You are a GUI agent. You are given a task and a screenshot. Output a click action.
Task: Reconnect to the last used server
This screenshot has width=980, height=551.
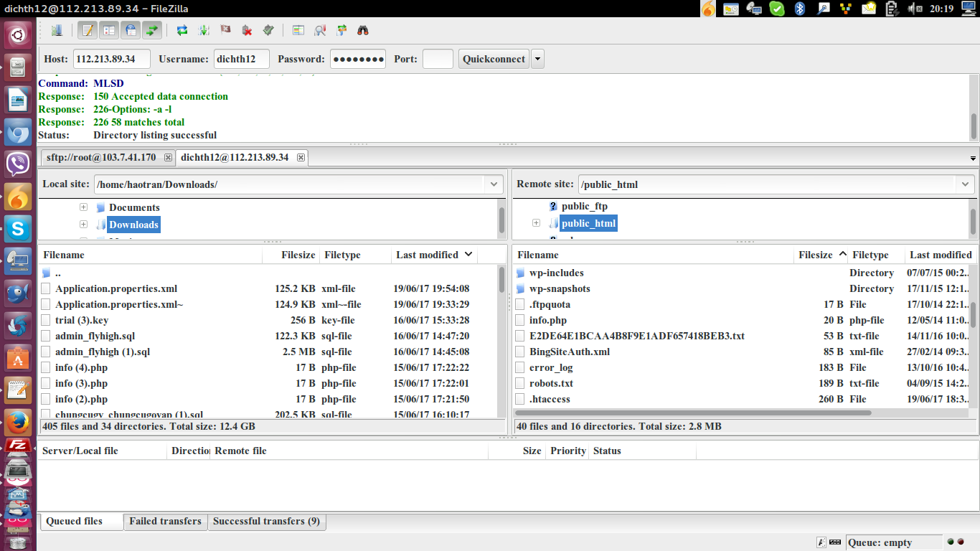click(268, 30)
